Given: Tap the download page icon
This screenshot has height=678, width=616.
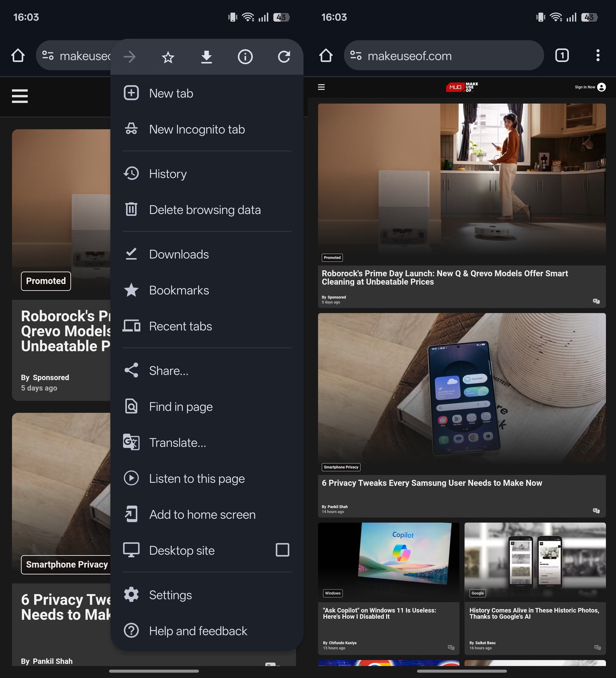Looking at the screenshot, I should 206,56.
